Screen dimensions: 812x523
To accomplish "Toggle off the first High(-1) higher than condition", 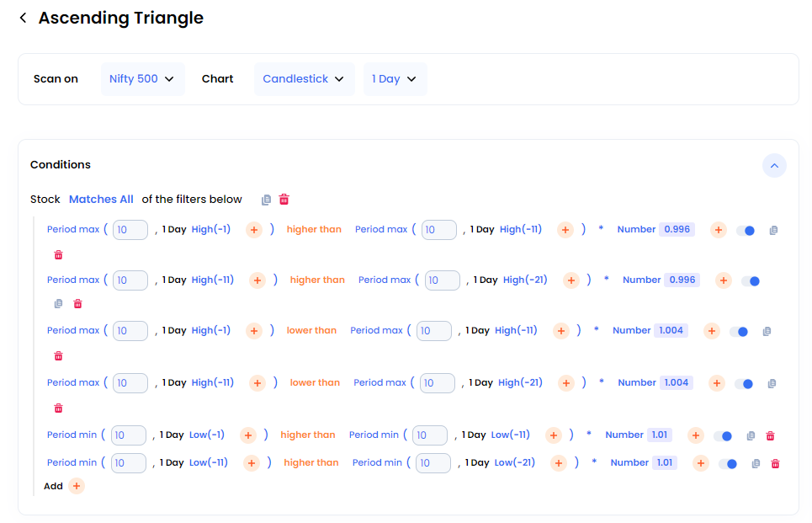I will pyautogui.click(x=746, y=231).
